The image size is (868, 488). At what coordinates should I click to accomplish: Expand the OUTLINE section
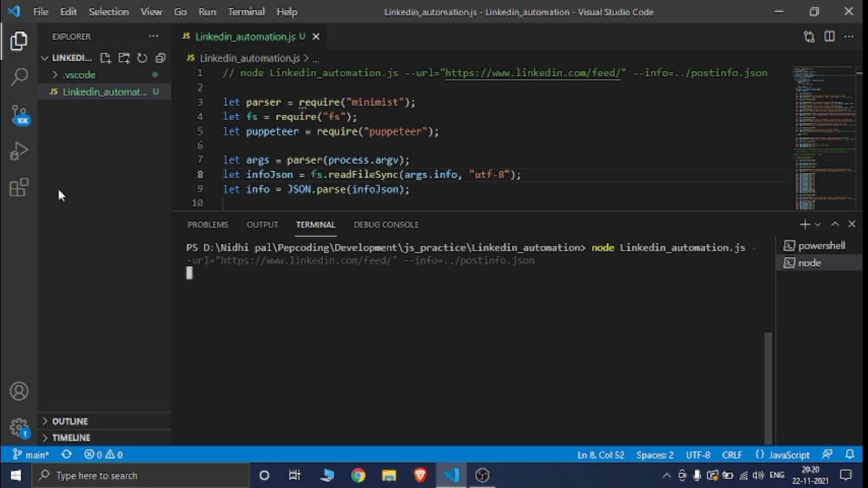tap(70, 421)
